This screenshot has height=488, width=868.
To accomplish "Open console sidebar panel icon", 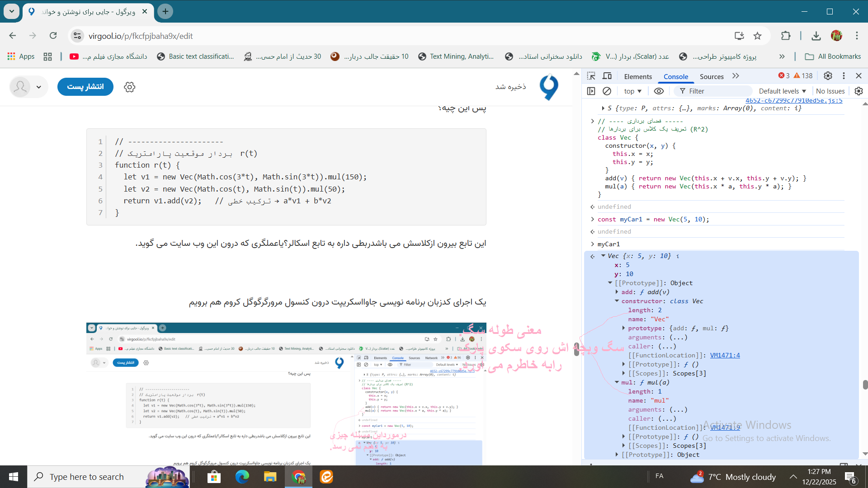I will pyautogui.click(x=591, y=91).
